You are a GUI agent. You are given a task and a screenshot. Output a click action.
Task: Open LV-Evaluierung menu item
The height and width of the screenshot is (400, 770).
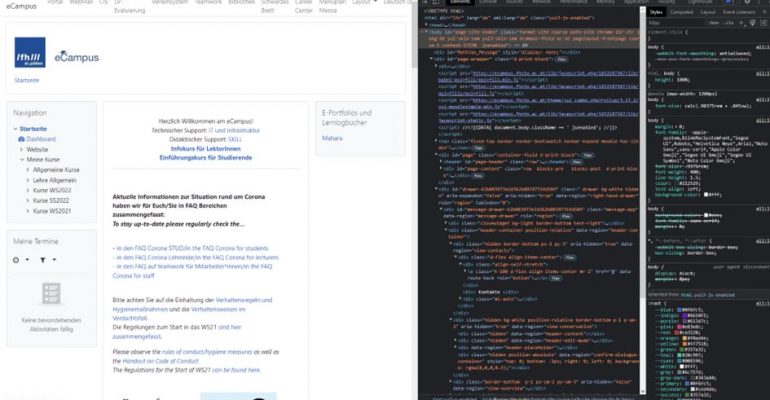click(130, 6)
